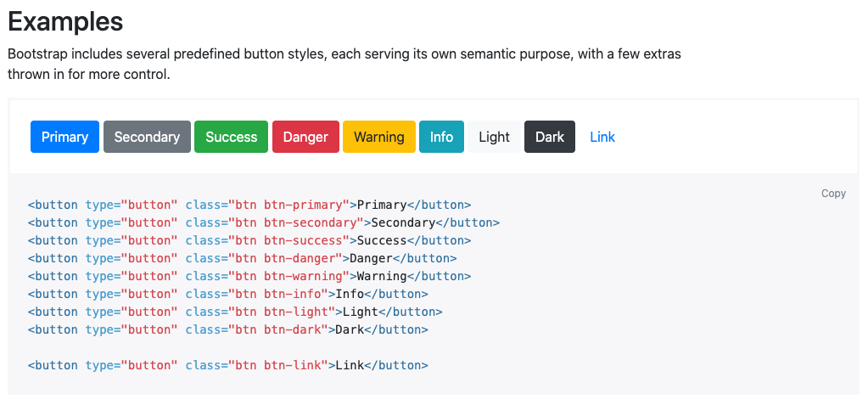868x405 pixels.
Task: Click the yellow Warning button
Action: pyautogui.click(x=379, y=137)
